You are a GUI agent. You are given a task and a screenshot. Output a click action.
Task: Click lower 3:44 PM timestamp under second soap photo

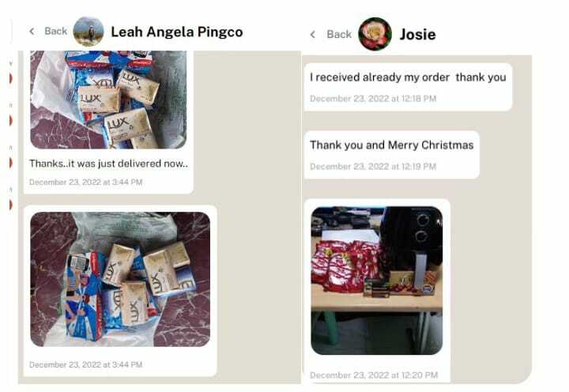[85, 365]
